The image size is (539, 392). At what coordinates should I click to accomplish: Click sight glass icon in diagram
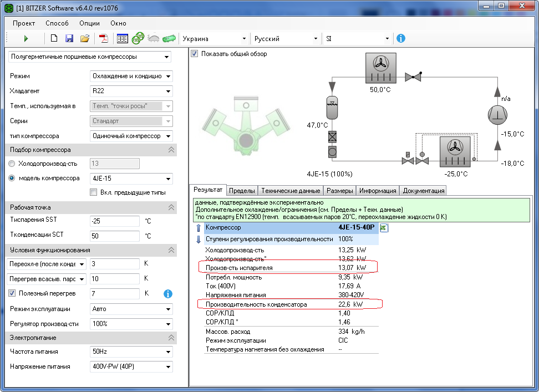point(332,151)
